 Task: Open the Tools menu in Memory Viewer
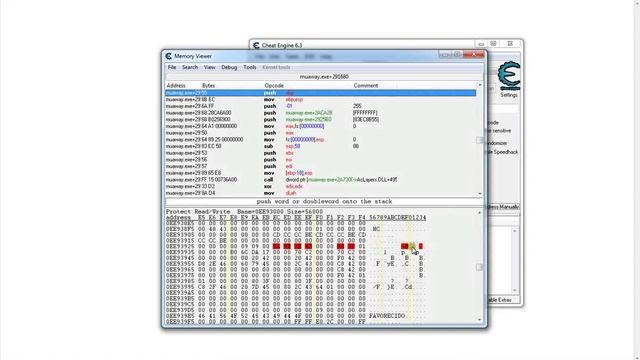(x=249, y=67)
